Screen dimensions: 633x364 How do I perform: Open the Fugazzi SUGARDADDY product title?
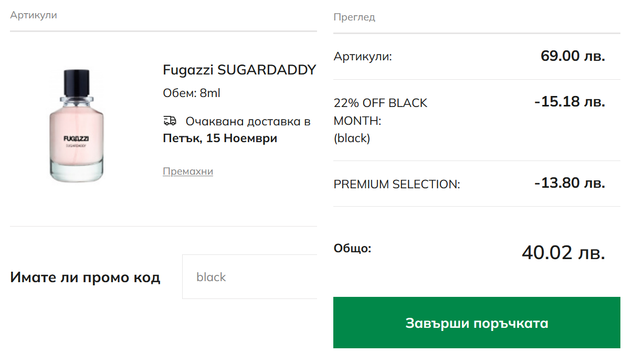239,70
